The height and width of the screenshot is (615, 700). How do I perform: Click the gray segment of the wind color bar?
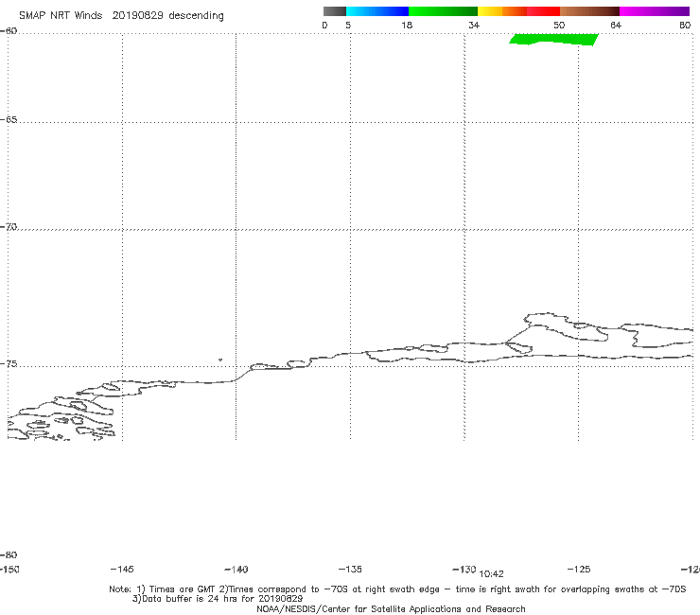335,11
